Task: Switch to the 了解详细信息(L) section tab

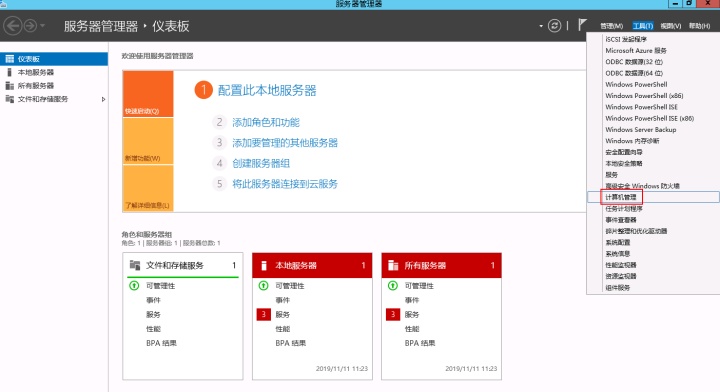Action: [148, 188]
